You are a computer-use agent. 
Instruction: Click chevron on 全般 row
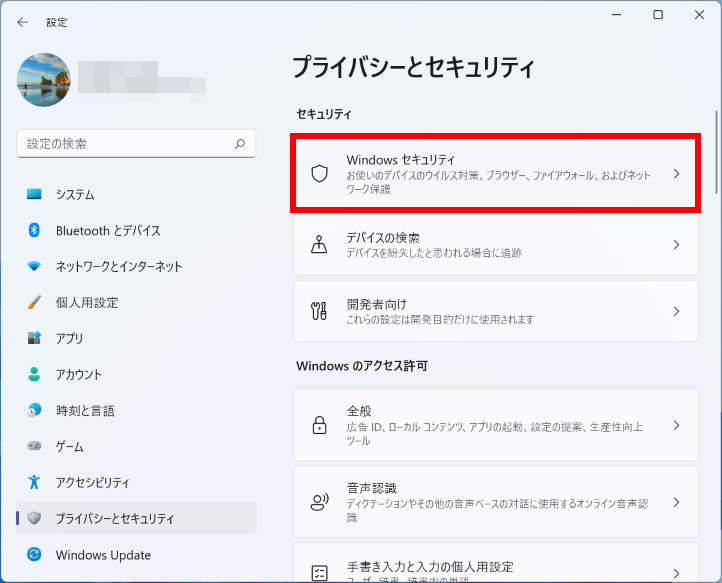coord(676,425)
